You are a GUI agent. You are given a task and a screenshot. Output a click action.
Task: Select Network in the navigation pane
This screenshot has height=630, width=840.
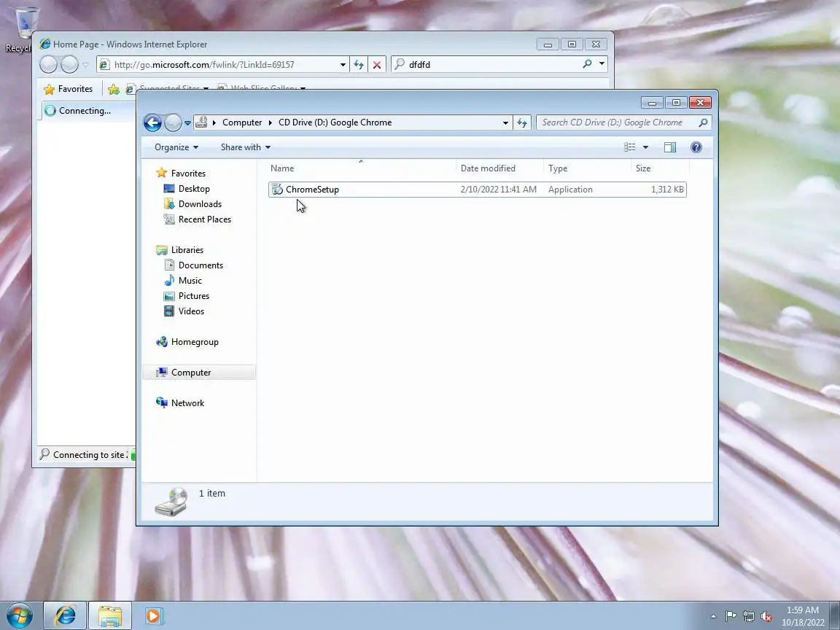point(187,402)
